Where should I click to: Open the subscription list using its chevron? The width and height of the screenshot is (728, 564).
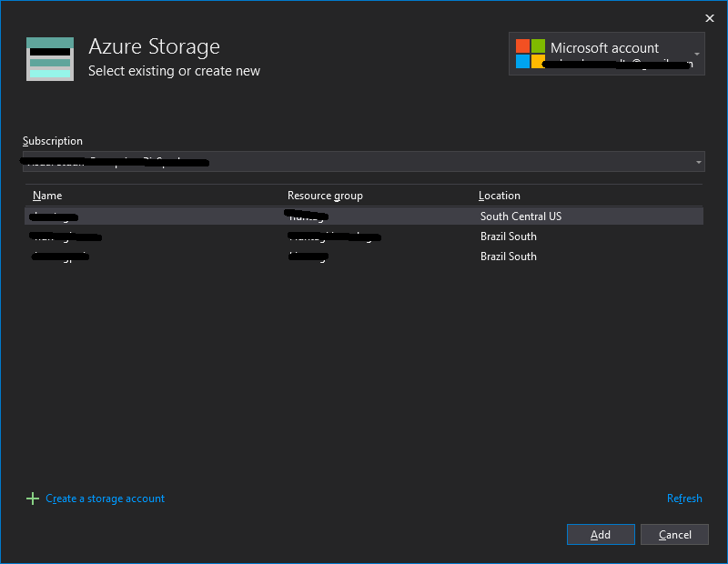698,161
